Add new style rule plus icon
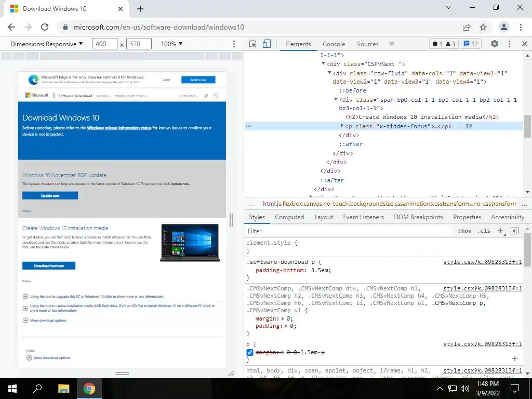This screenshot has width=532, height=399. coord(500,231)
